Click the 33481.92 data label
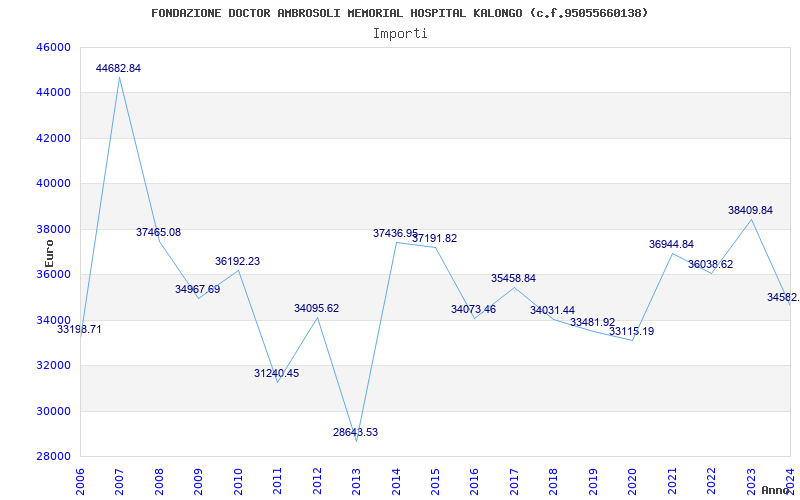 (x=592, y=323)
